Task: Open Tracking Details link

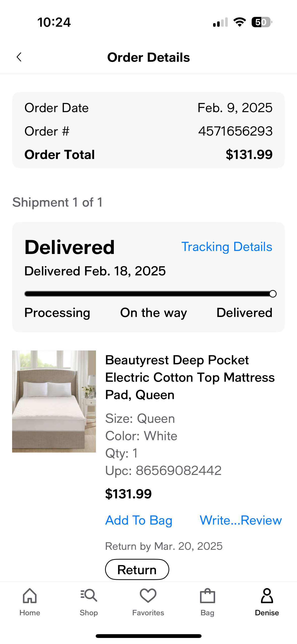Action: coord(227,247)
